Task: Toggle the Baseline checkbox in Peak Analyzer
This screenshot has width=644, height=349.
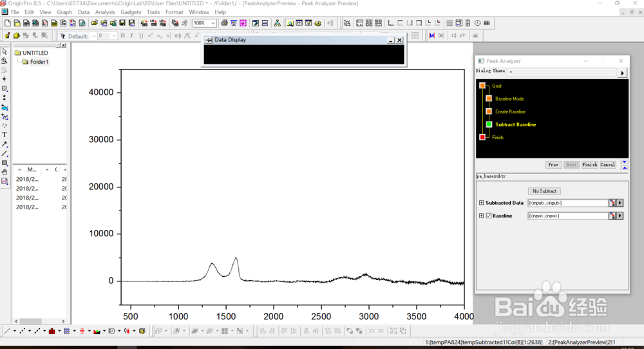Action: [489, 216]
